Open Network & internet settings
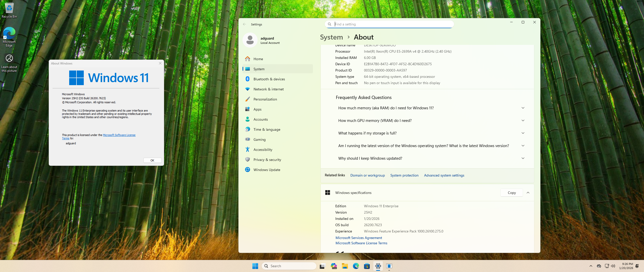Screen dimensions: 644x272 tap(268, 89)
